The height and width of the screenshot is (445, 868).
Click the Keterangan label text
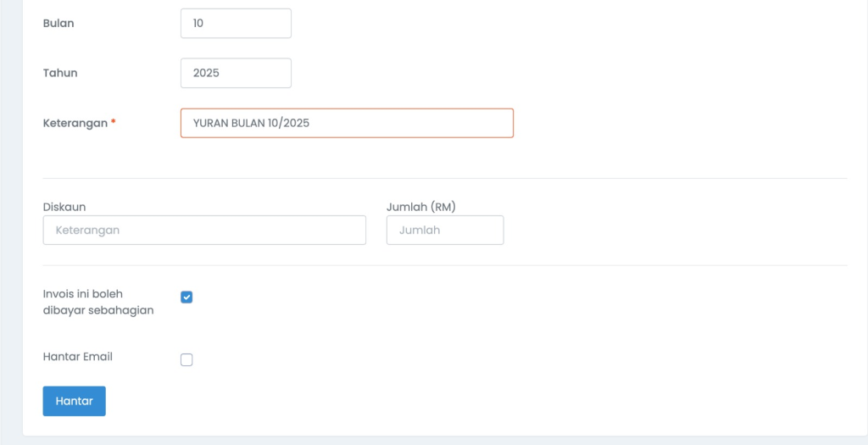tap(75, 123)
